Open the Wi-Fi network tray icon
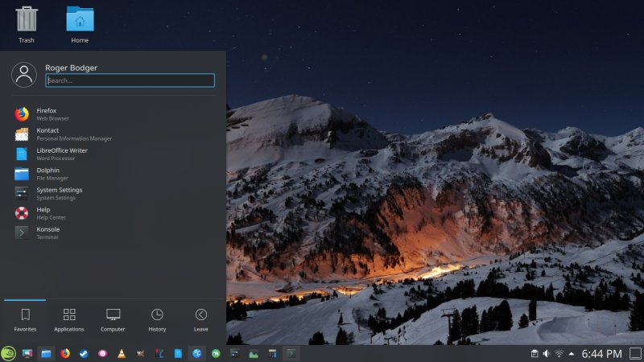This screenshot has width=644, height=362. (x=559, y=353)
